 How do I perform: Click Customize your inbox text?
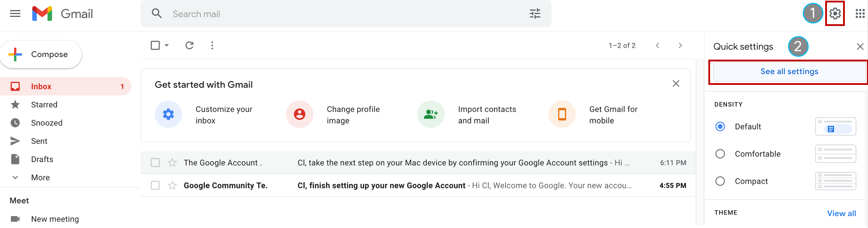click(x=224, y=115)
